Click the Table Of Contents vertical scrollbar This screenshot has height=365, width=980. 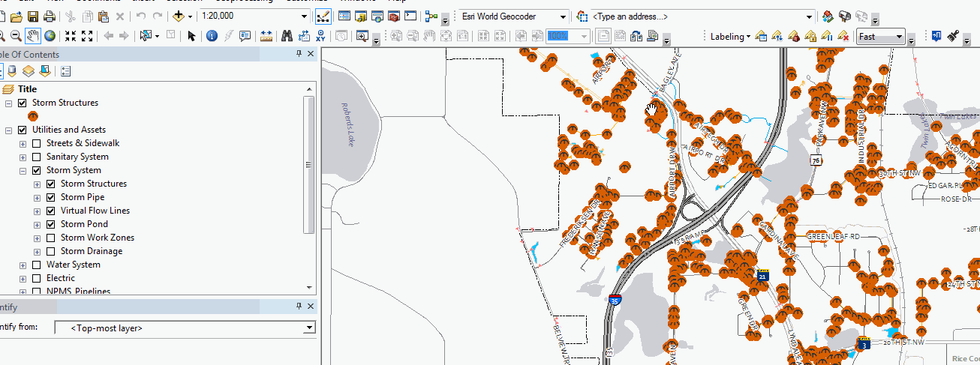[x=309, y=165]
